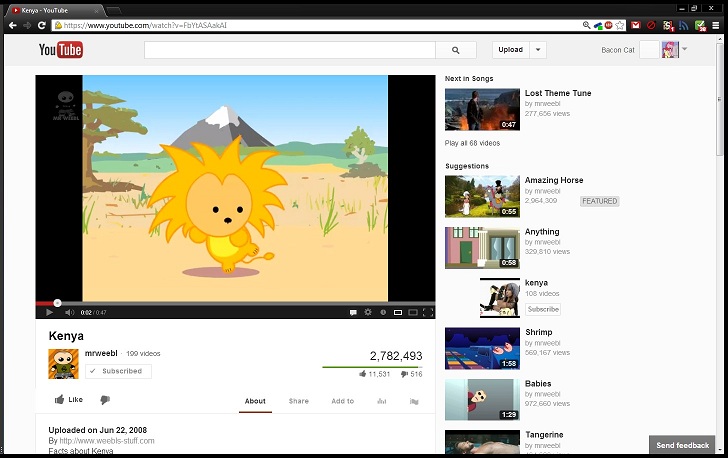Viewport: 728px width, 458px height.
Task: Open player settings gear
Action: coord(368,312)
